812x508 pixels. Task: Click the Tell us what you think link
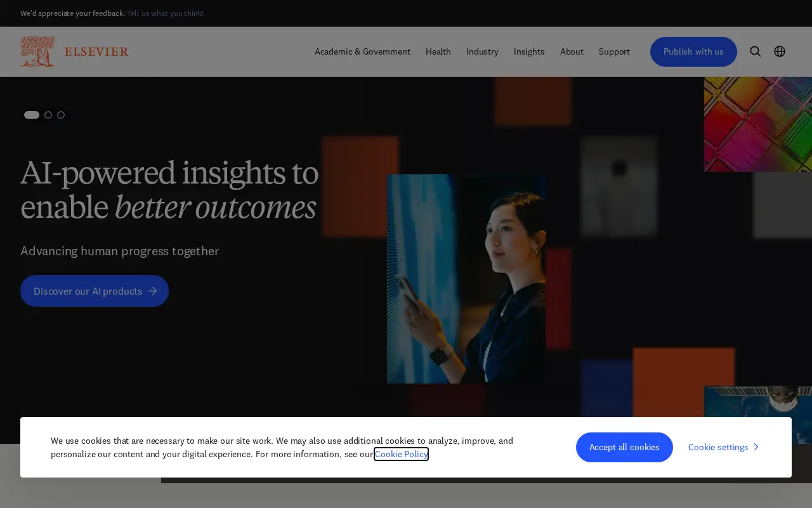165,13
